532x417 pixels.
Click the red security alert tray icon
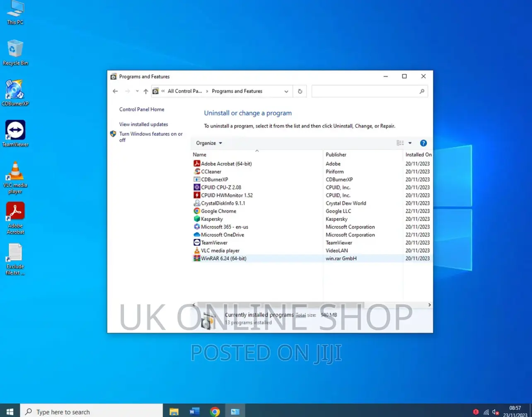coord(476,412)
